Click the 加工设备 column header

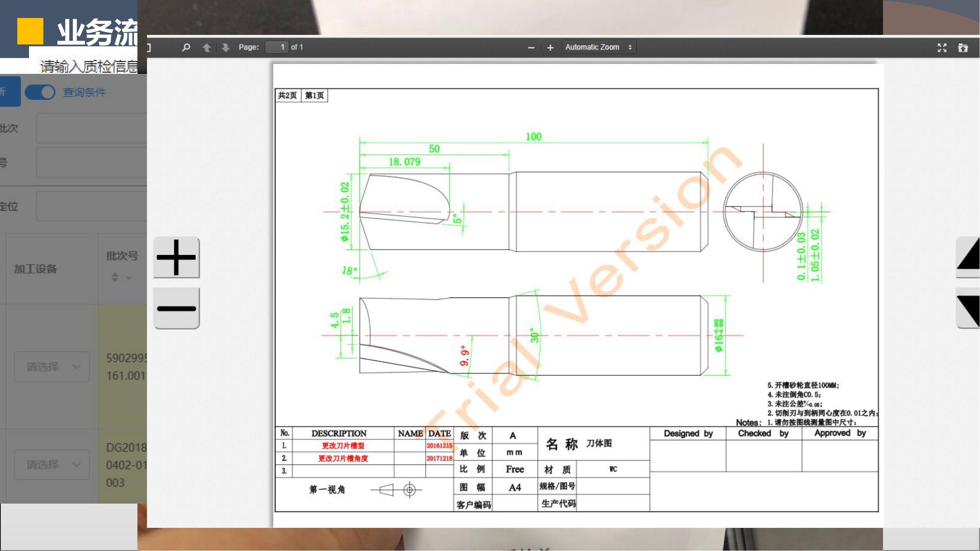tap(35, 269)
